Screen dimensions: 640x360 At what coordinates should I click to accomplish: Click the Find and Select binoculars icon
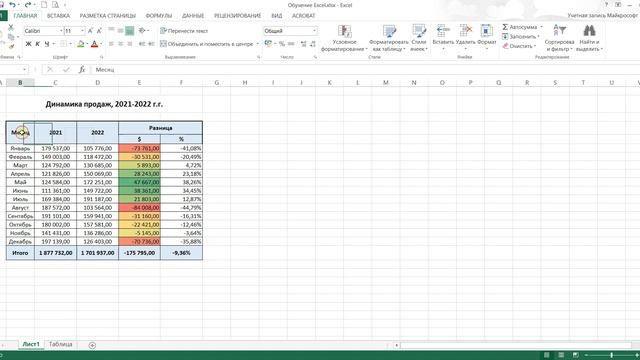(589, 31)
